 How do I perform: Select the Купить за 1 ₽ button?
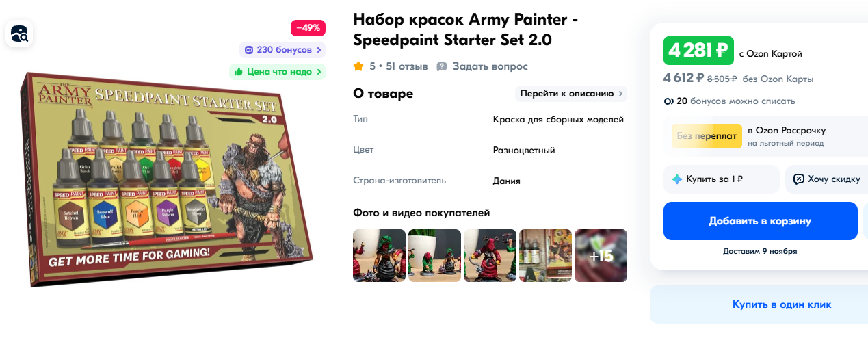pos(721,179)
